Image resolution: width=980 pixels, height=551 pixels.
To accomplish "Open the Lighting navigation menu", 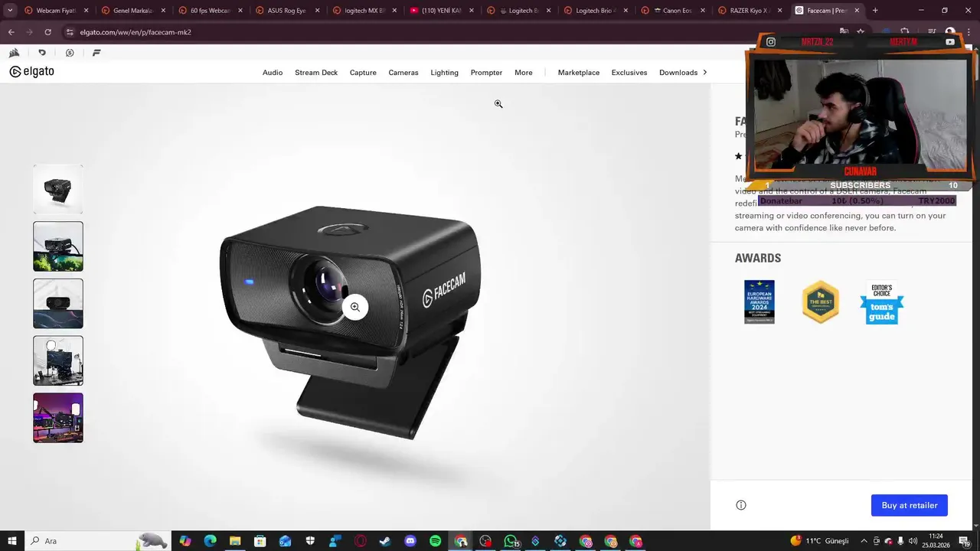I will point(444,73).
